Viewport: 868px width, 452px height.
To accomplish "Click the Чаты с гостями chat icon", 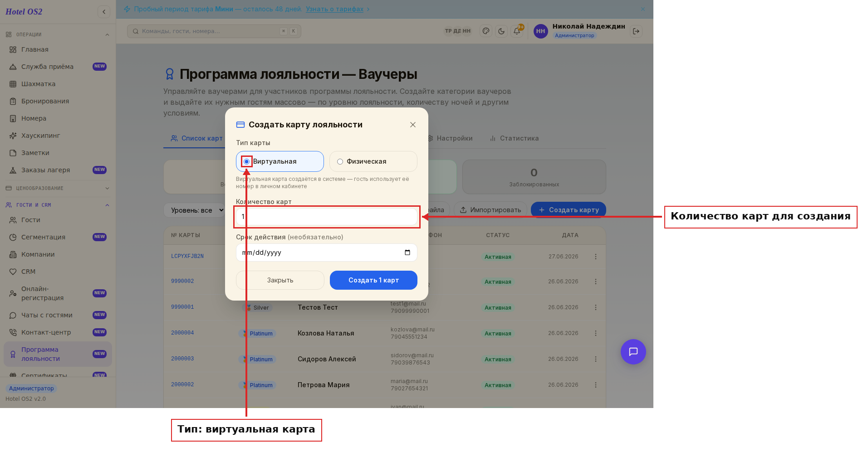I will point(13,315).
